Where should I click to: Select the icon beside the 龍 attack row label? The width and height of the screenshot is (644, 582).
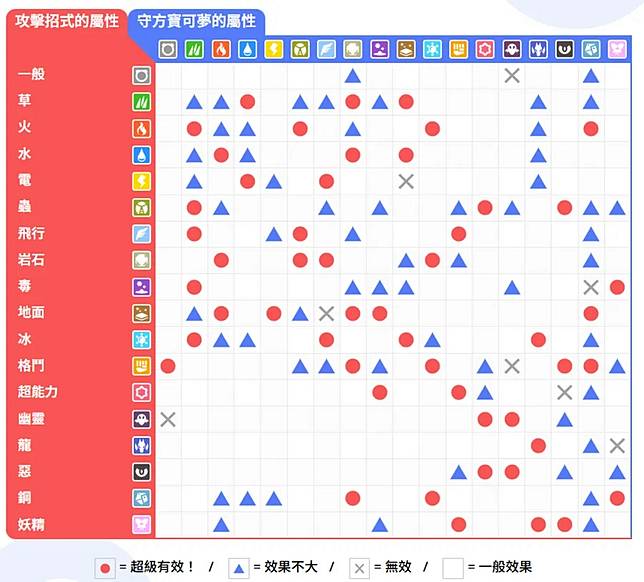141,445
